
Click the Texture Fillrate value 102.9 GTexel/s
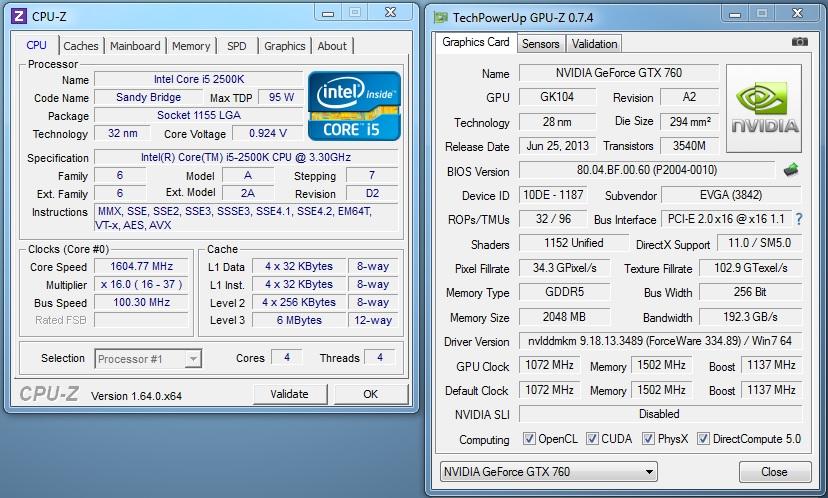750,268
